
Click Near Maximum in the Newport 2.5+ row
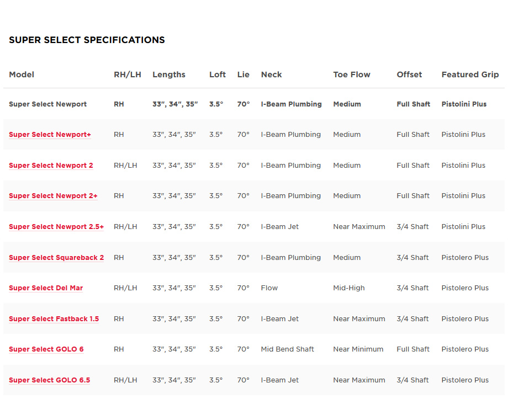[x=359, y=226]
